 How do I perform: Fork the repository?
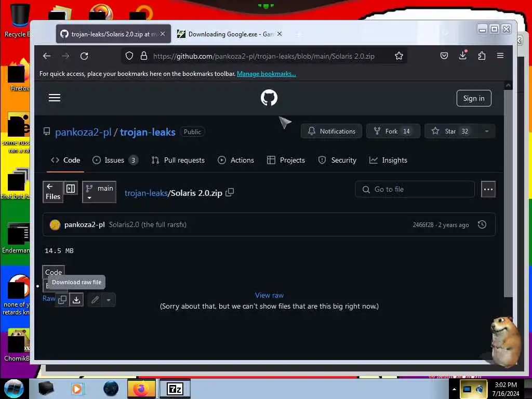pyautogui.click(x=393, y=131)
